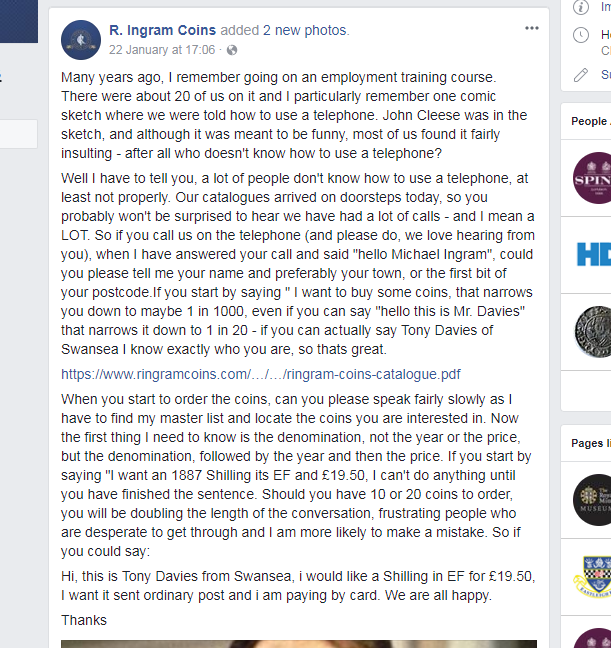Click the info icon in the sidebar
The width and height of the screenshot is (611, 648).
582,7
